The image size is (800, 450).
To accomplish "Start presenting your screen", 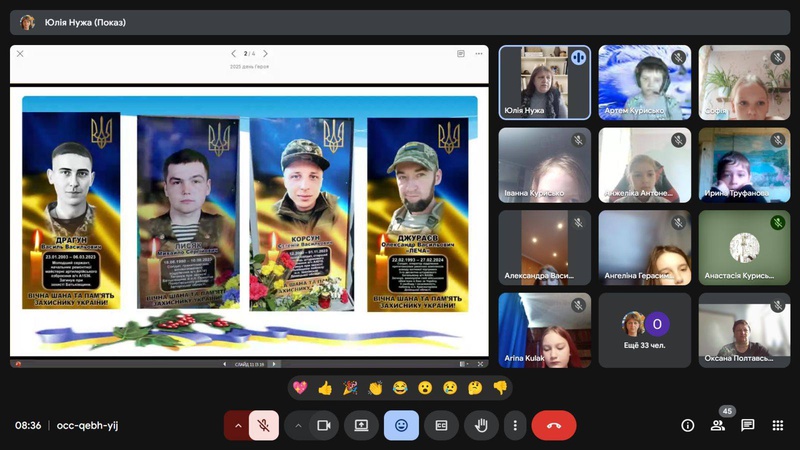I will coord(361,425).
